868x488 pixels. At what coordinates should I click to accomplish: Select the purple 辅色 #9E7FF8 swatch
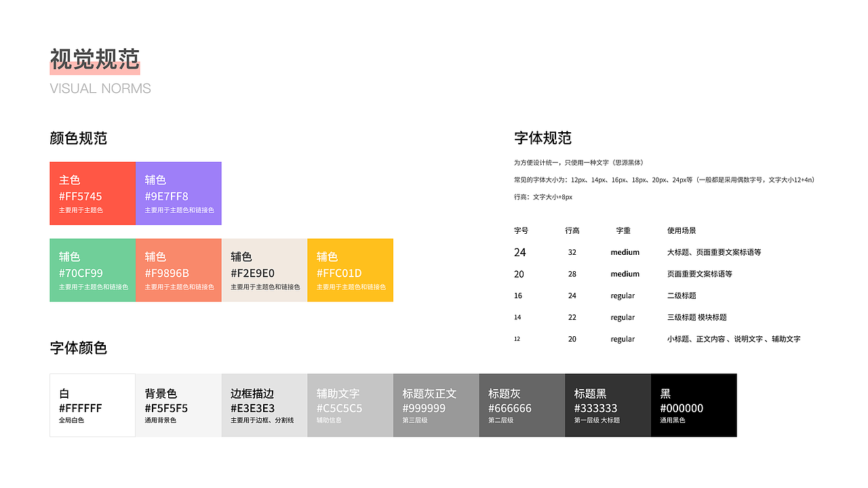click(178, 193)
